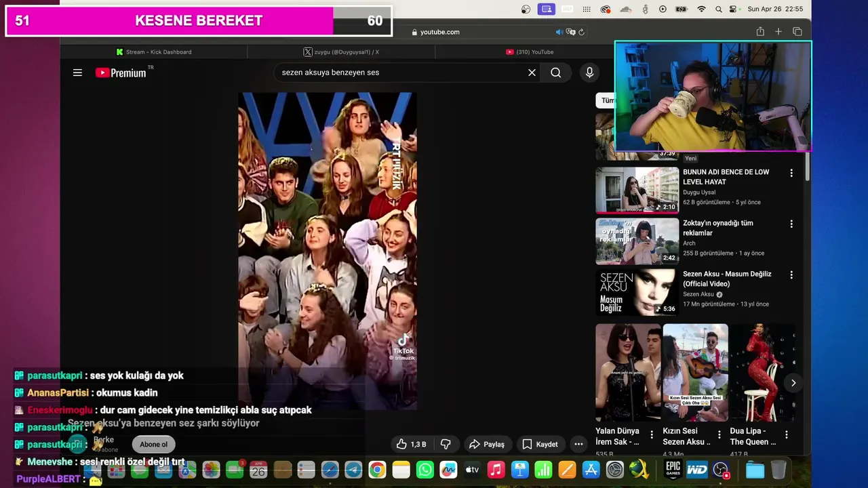Screen dimensions: 868x488
Task: Click the Berke channel name
Action: [104, 440]
